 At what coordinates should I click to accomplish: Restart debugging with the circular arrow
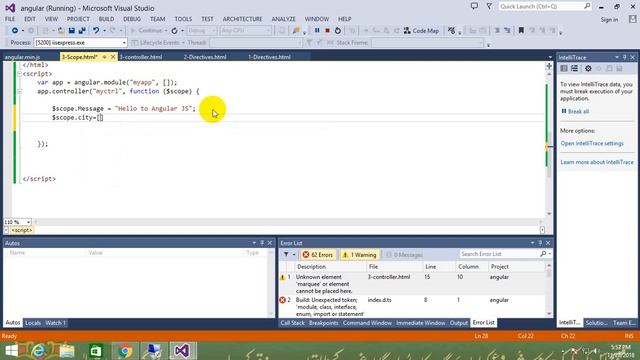[x=338, y=30]
